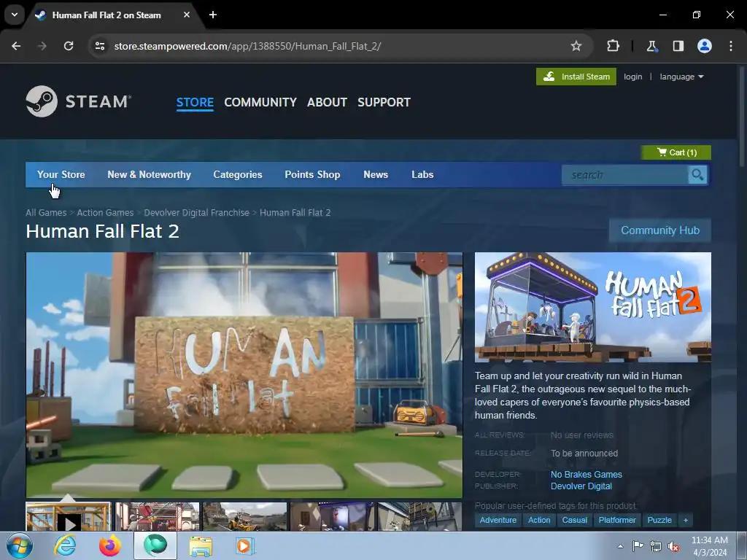The width and height of the screenshot is (747, 560).
Task: Toggle the browser side panel icon
Action: [x=678, y=46]
